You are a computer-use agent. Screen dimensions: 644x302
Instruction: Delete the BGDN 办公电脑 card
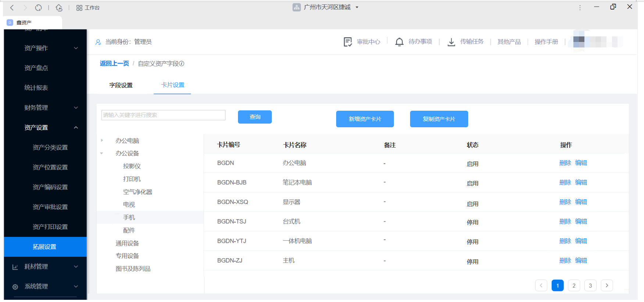coord(565,163)
